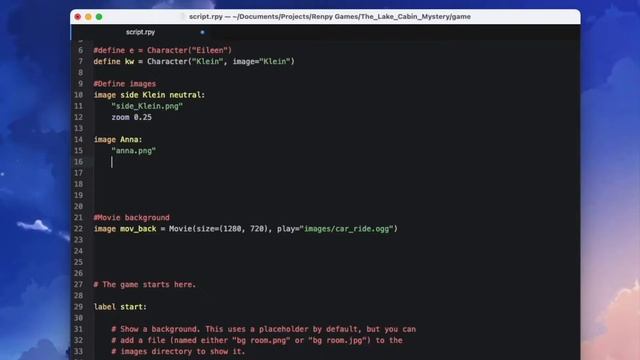This screenshot has width=640, height=360.
Task: Switch to the script.rpy tab
Action: 140,32
